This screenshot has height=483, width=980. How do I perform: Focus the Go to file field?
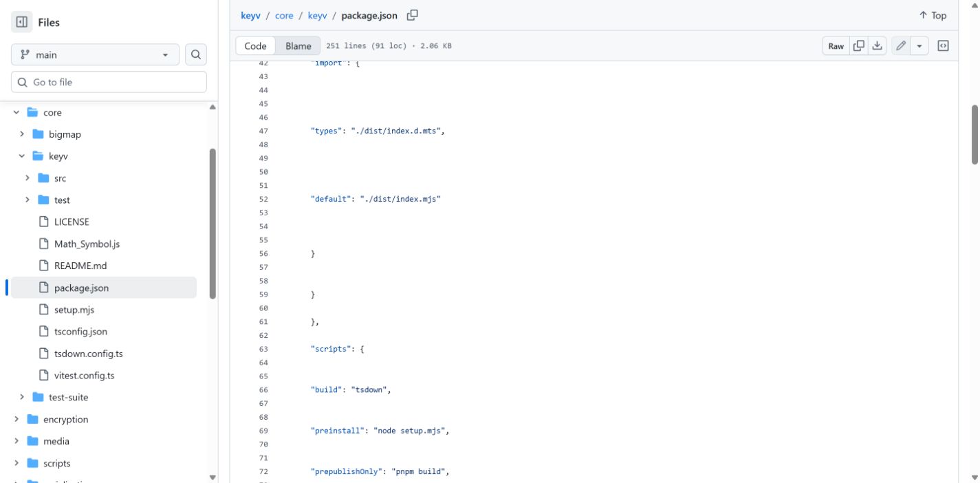109,82
